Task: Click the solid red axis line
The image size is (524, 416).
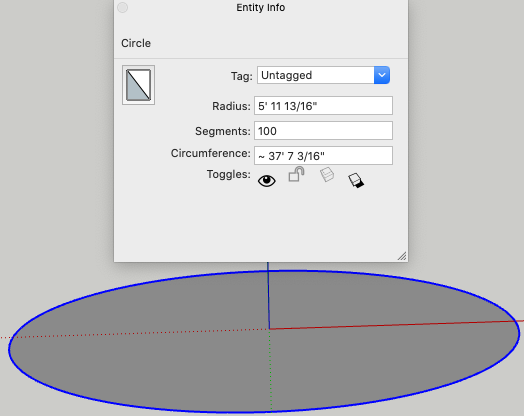Action: [394, 324]
